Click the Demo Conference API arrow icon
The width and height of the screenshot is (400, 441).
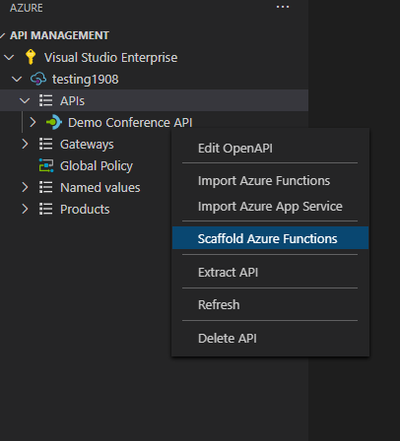tap(54, 122)
